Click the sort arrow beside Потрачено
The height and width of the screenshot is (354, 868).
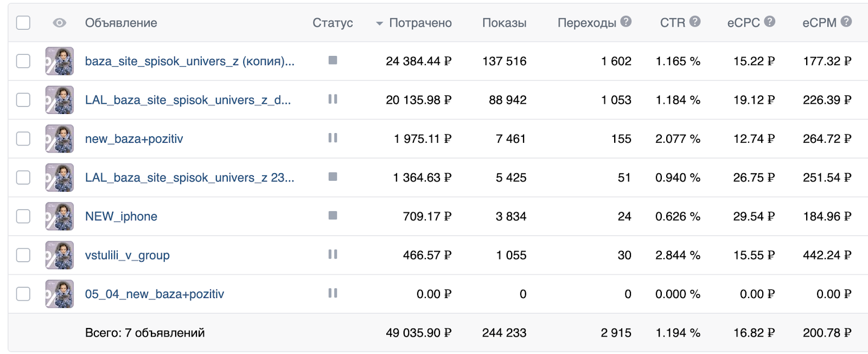(x=379, y=23)
